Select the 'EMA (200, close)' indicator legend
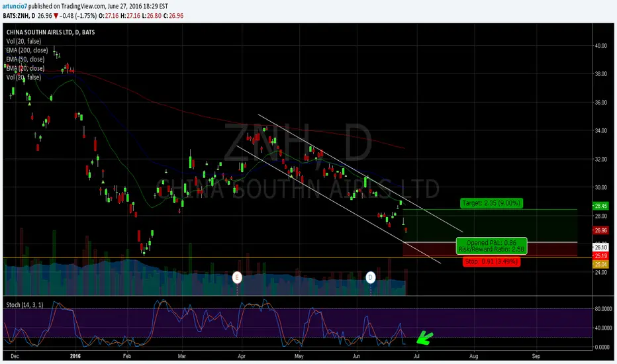Image resolution: width=617 pixels, height=364 pixels. 27,50
